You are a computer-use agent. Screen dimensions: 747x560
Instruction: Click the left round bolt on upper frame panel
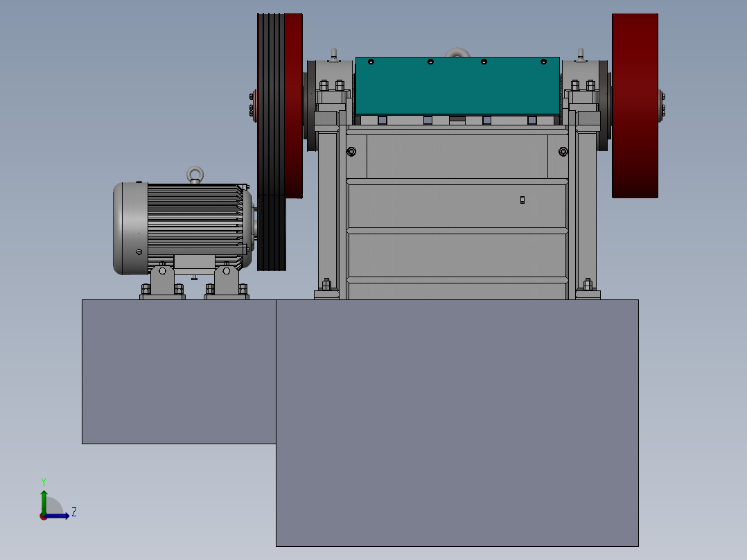[351, 152]
